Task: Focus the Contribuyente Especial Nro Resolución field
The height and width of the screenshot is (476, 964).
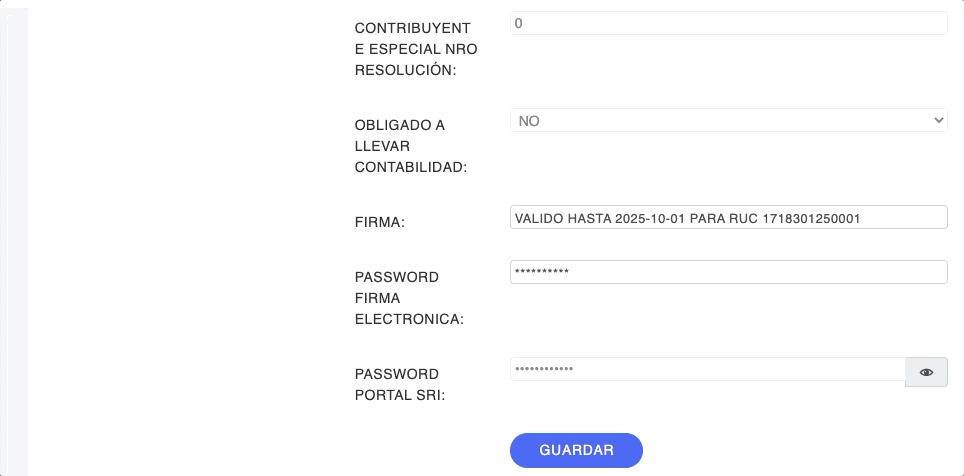Action: [x=728, y=23]
